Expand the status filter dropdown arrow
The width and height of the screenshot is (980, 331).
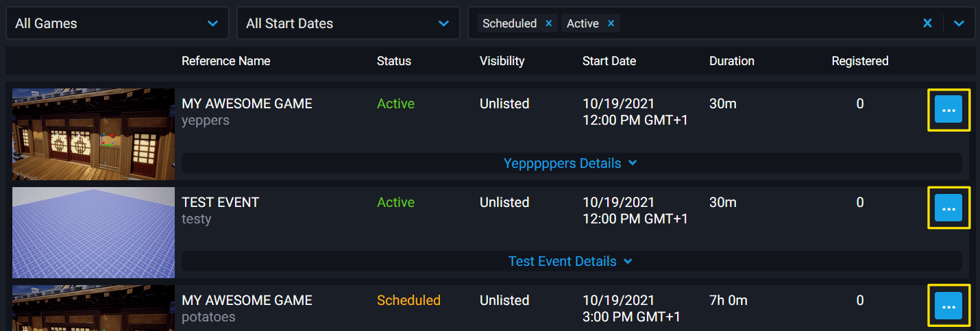(959, 23)
